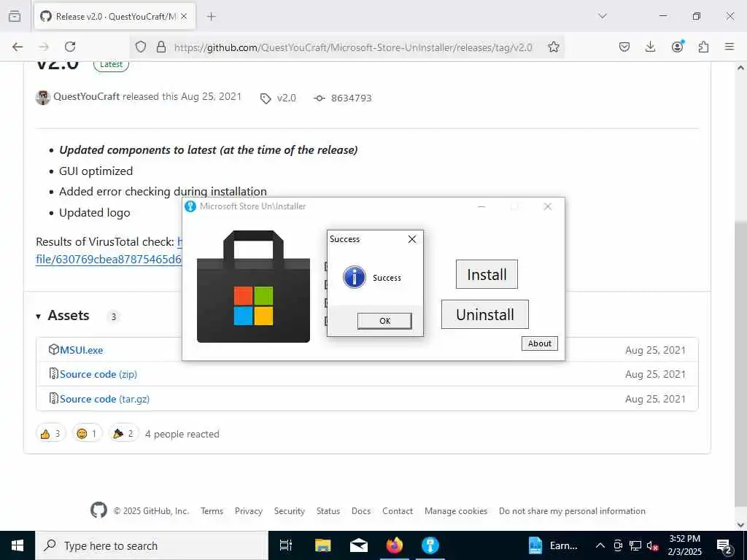The width and height of the screenshot is (747, 560).
Task: Click the Firefox taskbar icon
Action: 394,545
